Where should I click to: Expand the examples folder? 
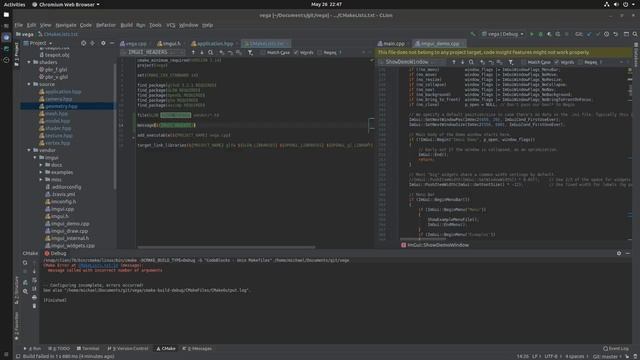pos(41,173)
